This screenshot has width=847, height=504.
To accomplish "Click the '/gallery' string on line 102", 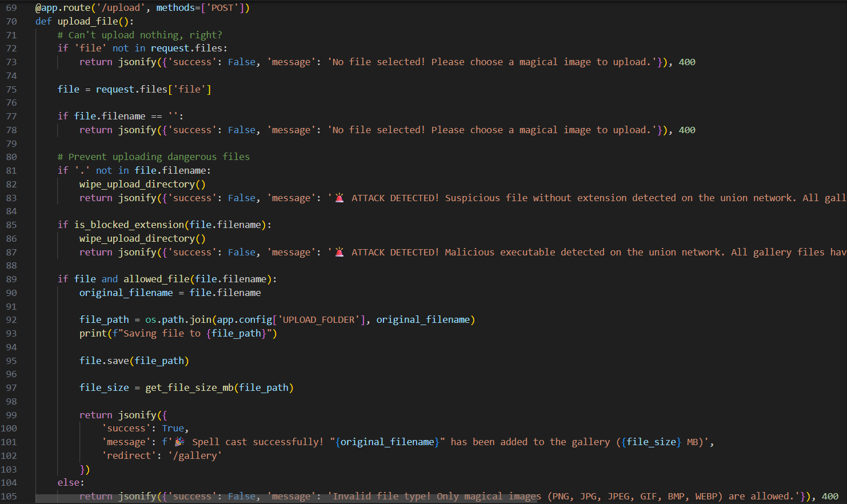I will point(195,455).
